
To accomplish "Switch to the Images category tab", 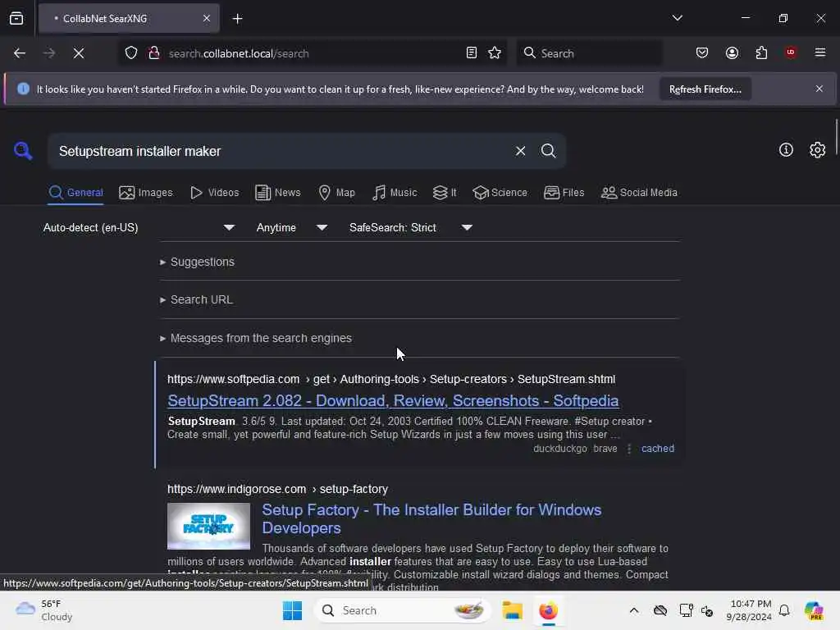I will coord(146,192).
